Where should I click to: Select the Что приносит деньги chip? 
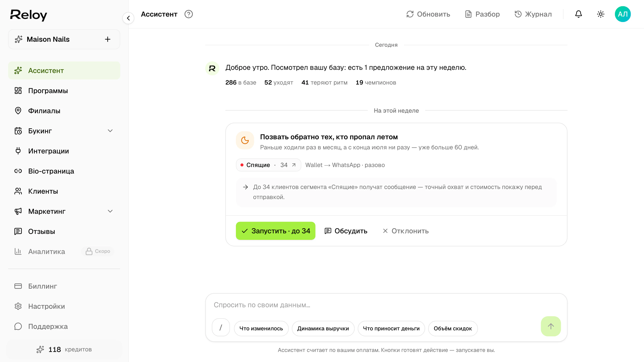tap(391, 328)
